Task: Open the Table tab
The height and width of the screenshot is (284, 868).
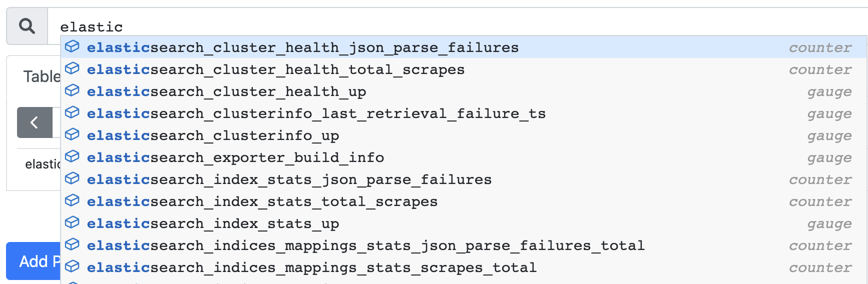Action: click(42, 76)
